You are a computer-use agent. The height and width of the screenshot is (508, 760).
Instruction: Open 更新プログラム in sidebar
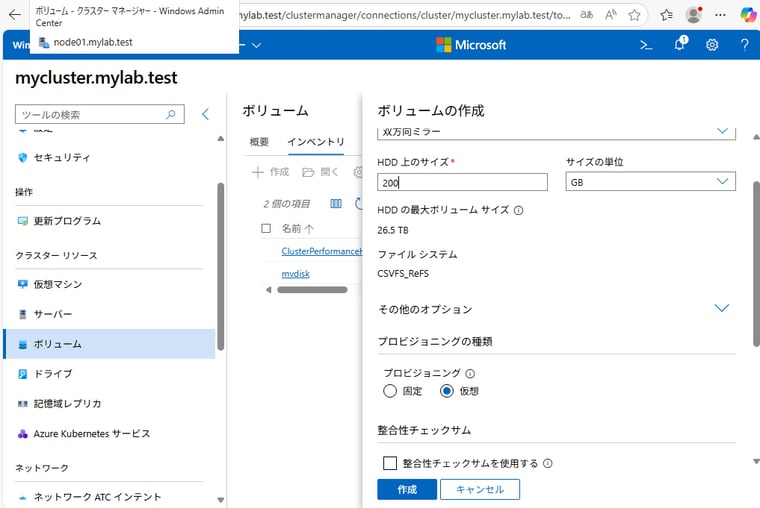(x=67, y=221)
